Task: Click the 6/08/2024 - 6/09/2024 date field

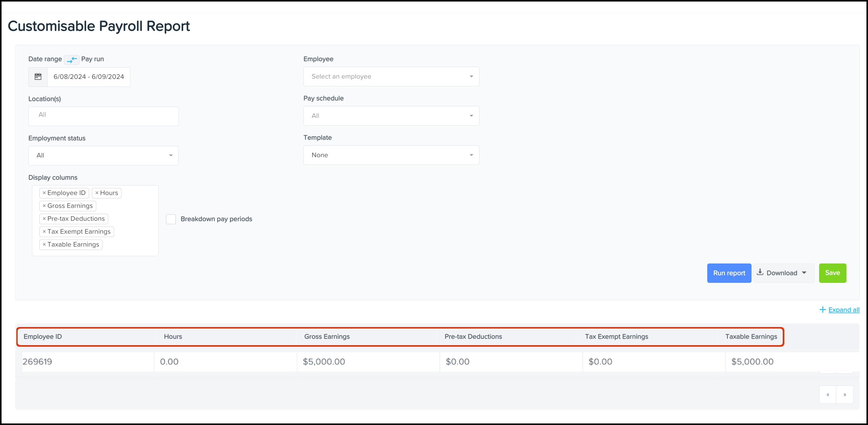Action: click(x=89, y=77)
